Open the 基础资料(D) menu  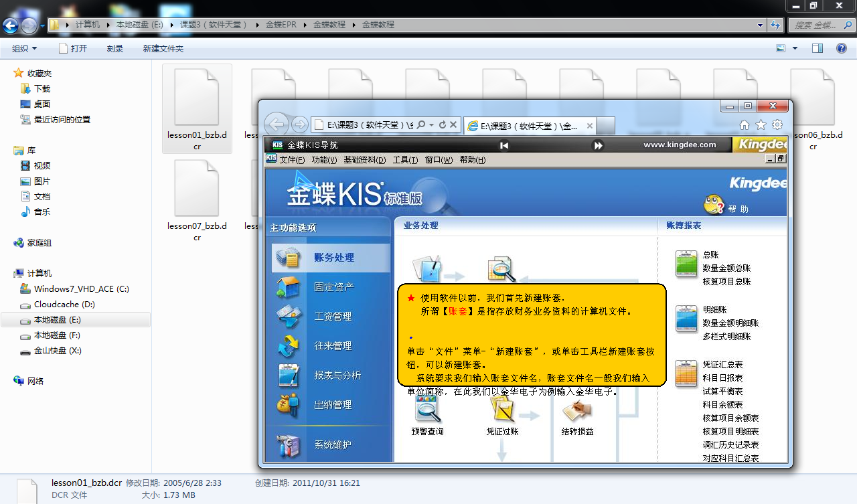pos(365,160)
